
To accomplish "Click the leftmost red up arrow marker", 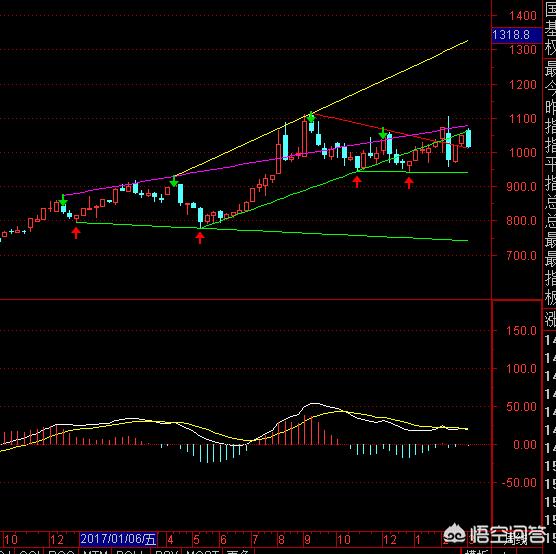I will pyautogui.click(x=76, y=233).
